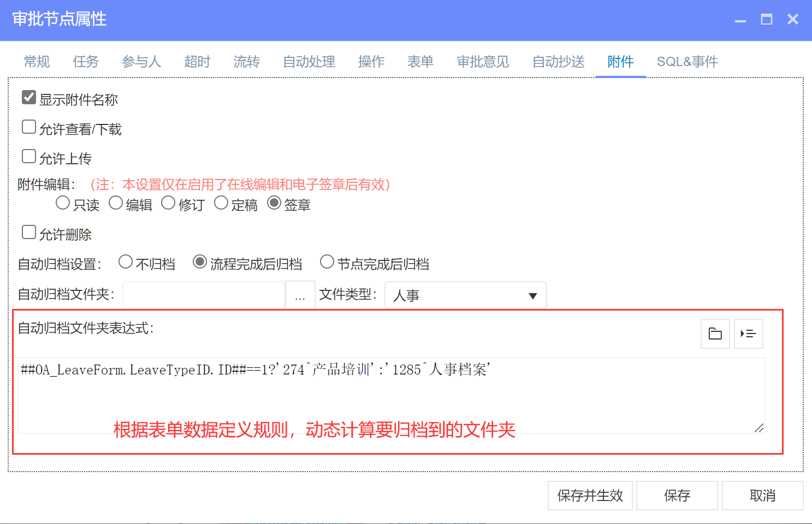
Task: Click inside the 自动归档文件夹 input field
Action: click(204, 295)
